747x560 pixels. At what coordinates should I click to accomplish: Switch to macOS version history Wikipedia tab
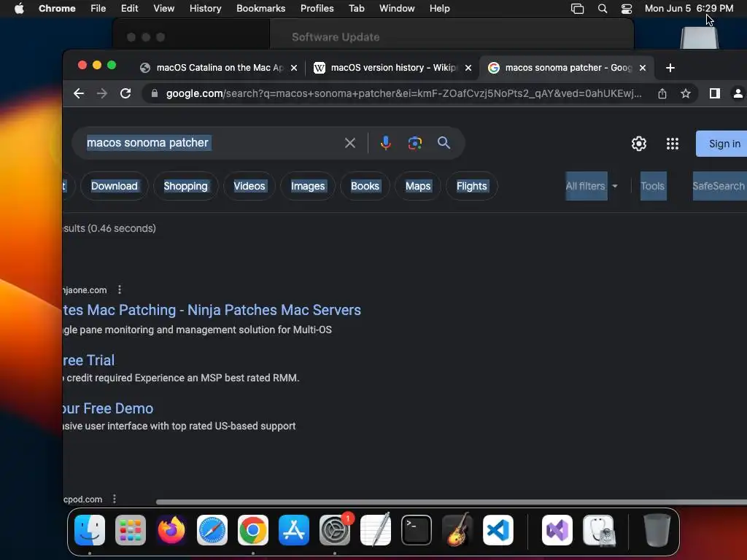click(x=392, y=68)
